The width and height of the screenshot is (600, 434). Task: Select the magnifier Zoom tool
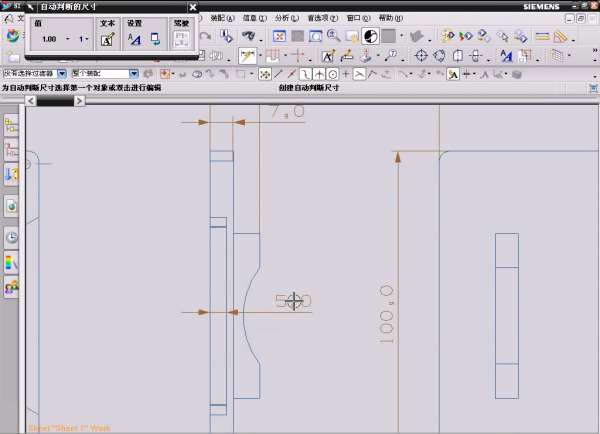tap(334, 36)
